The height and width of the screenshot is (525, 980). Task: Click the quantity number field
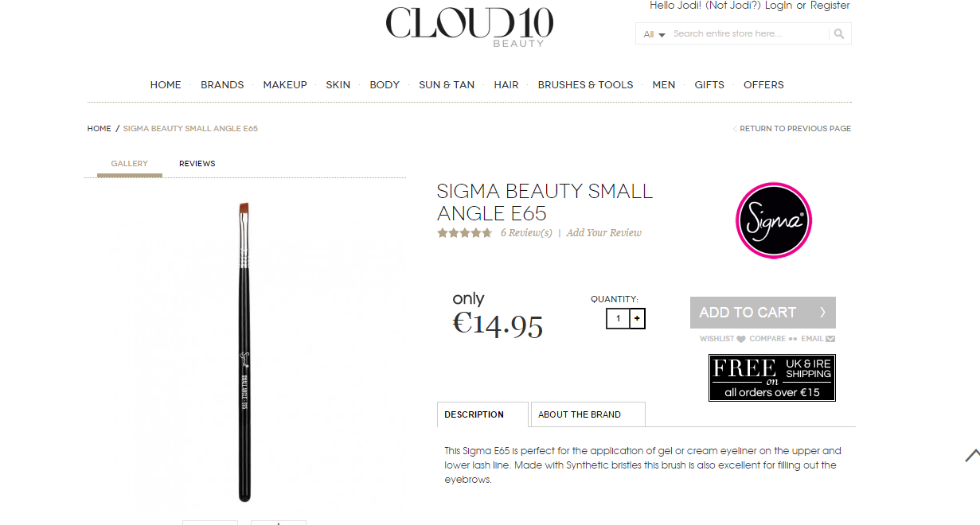(618, 319)
